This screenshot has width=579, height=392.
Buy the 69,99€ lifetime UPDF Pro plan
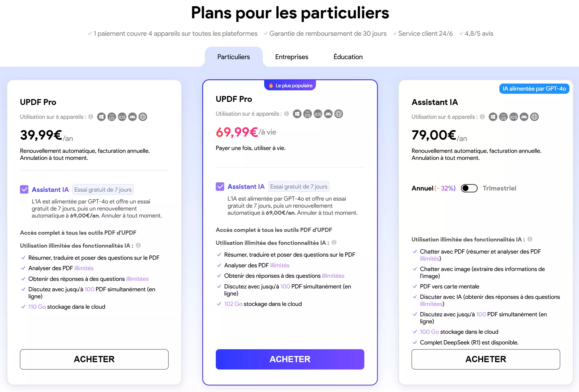290,359
